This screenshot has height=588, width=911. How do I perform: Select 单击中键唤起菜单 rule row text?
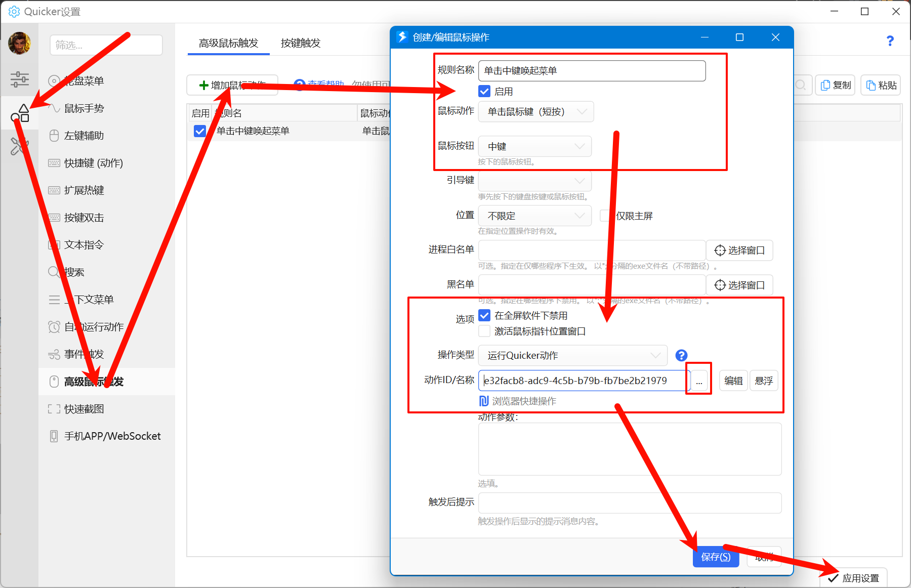point(253,131)
